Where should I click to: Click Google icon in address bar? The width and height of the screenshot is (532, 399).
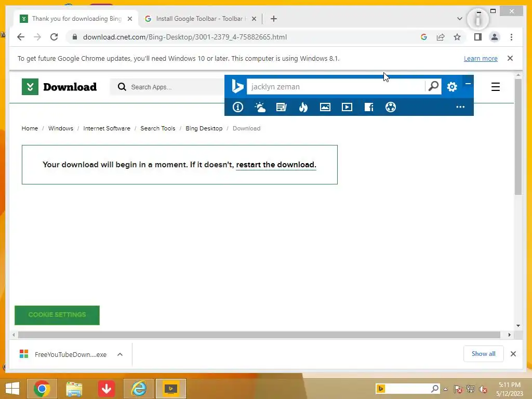click(424, 37)
